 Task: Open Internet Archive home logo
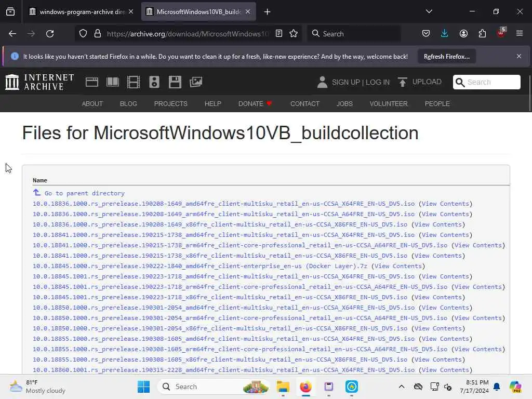click(39, 82)
